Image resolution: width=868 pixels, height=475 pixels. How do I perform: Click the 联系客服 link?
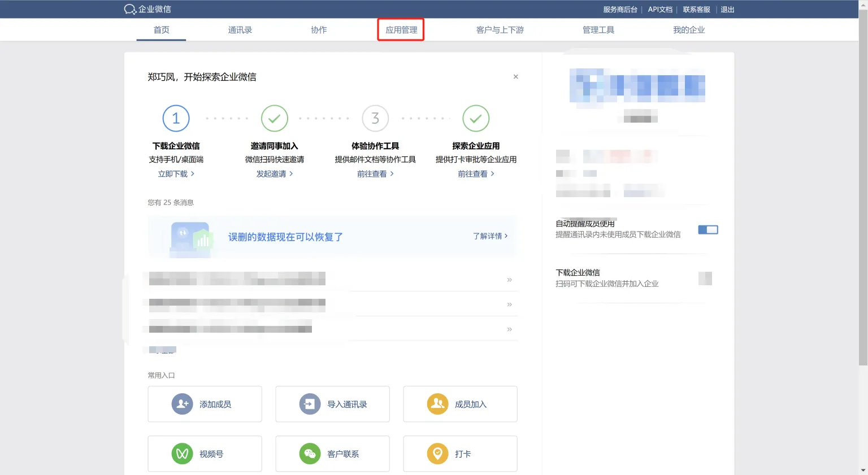point(696,10)
